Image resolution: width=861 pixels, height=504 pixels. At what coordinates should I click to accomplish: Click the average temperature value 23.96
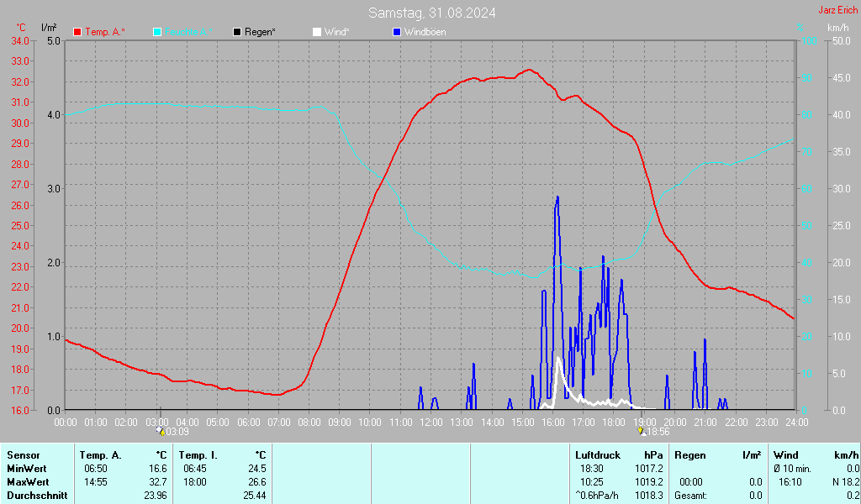click(156, 496)
